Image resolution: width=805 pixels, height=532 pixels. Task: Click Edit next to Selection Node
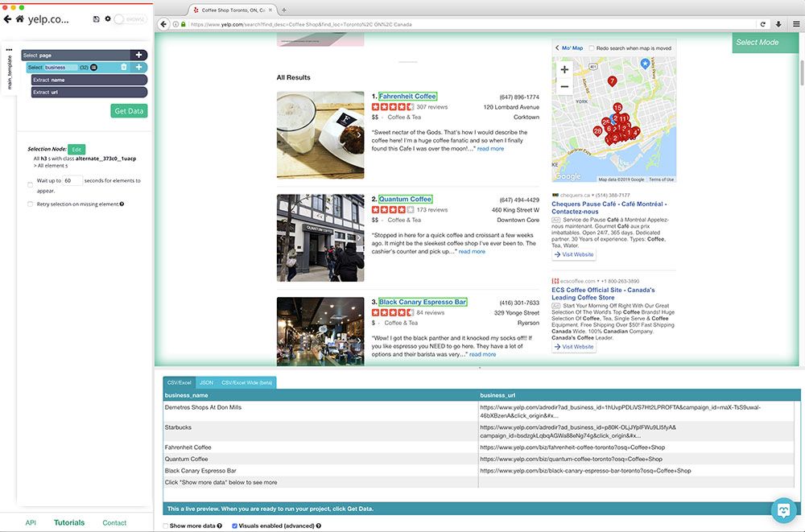[x=76, y=149]
